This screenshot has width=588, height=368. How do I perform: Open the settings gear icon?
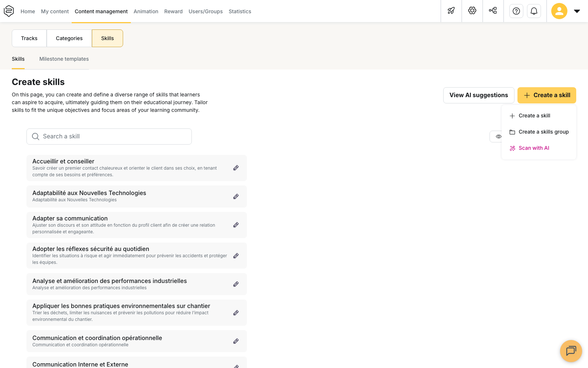click(x=472, y=11)
